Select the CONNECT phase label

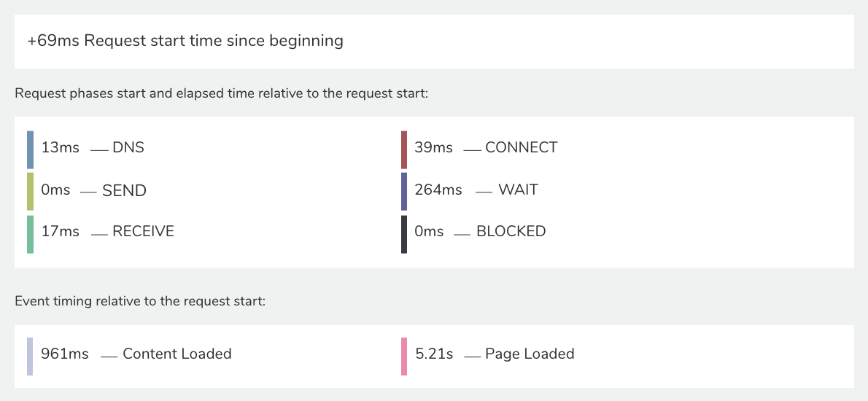(x=522, y=148)
